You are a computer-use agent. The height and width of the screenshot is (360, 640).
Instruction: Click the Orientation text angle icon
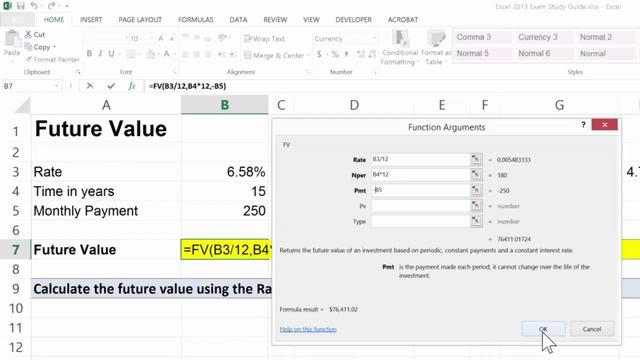tap(222, 38)
